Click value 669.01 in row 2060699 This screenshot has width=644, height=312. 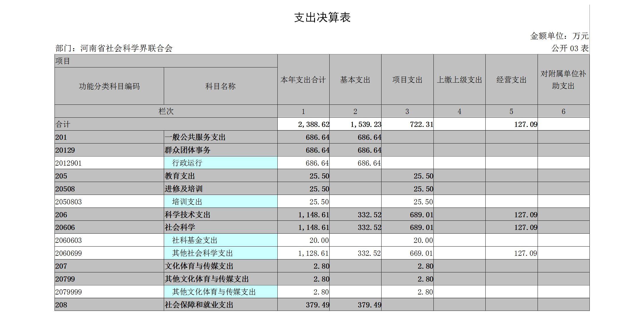tap(421, 253)
